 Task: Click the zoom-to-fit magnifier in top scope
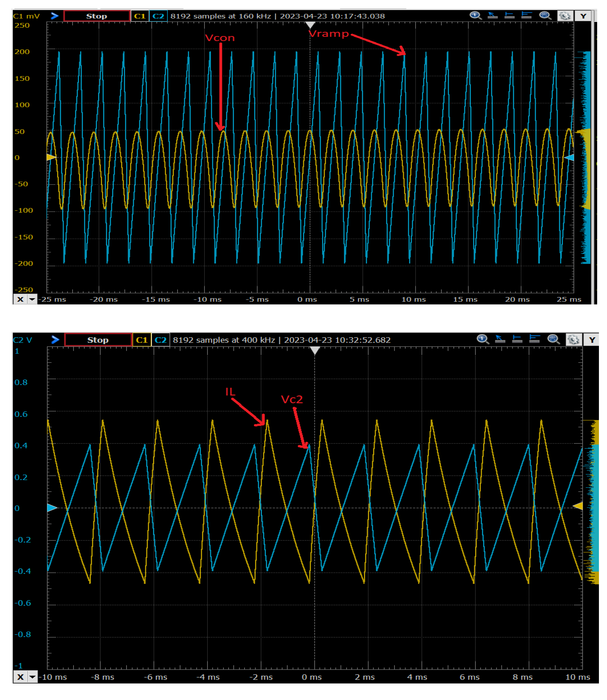545,16
